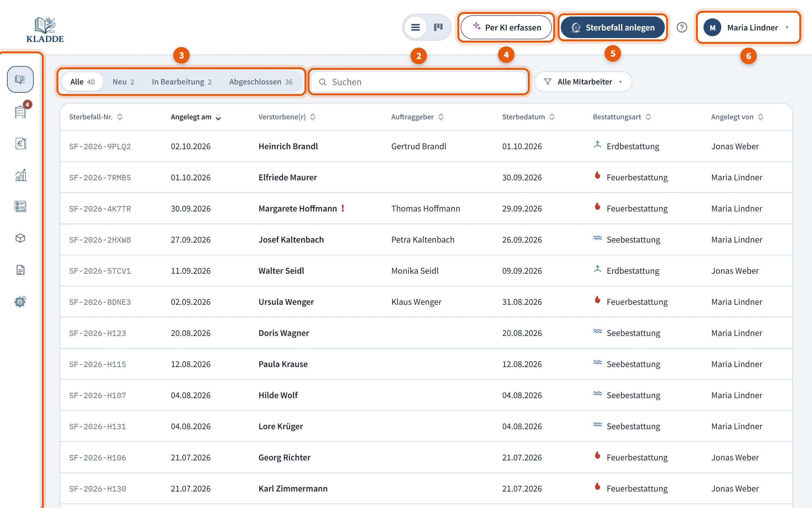This screenshot has height=508, width=812.
Task: Sort by Sterbefall-Nr. column
Action: [96, 117]
